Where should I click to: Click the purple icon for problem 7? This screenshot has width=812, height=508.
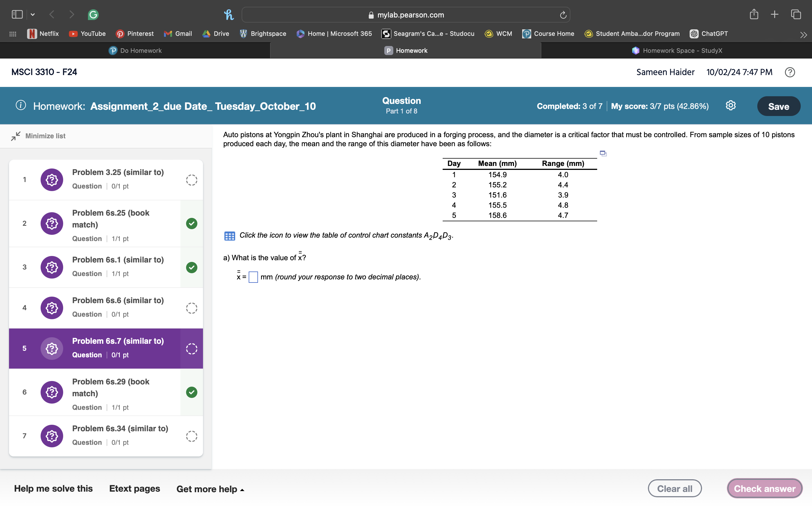[52, 436]
